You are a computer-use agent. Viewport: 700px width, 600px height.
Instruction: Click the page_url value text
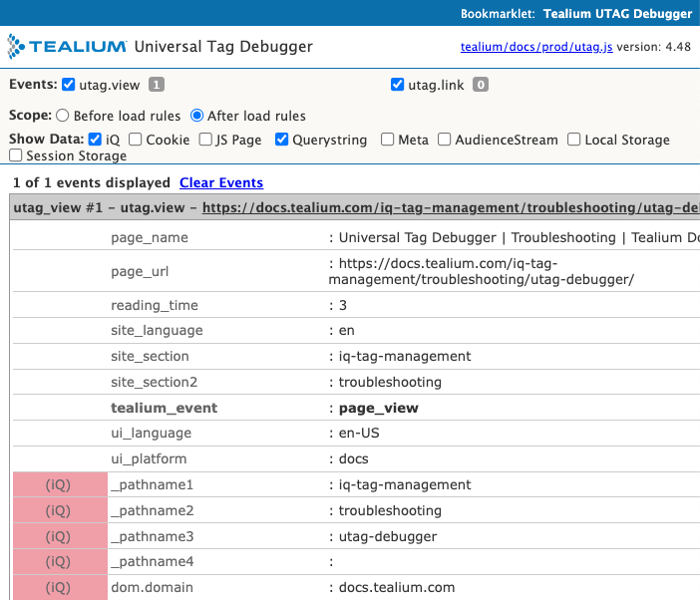tap(482, 271)
